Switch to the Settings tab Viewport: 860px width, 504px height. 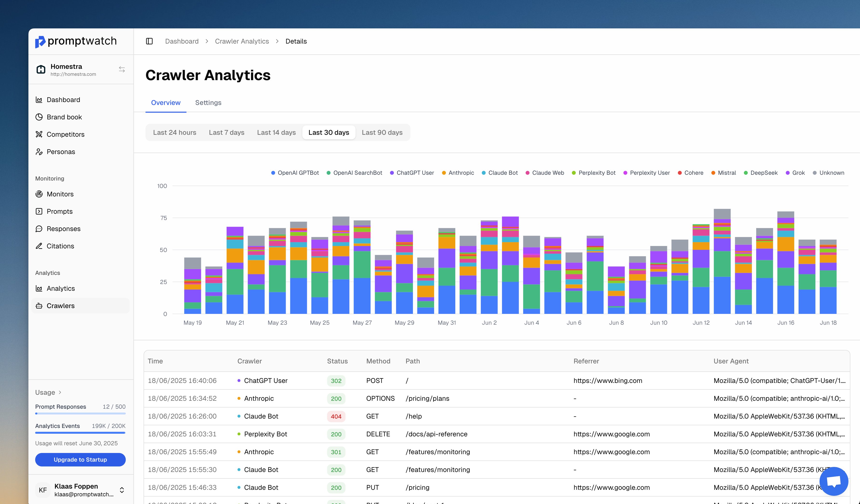point(208,103)
